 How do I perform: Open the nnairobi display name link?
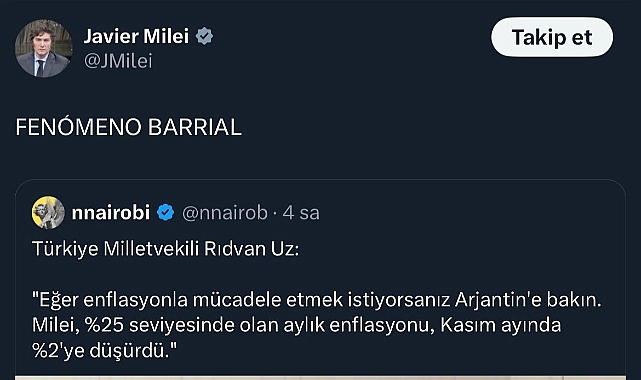pyautogui.click(x=111, y=212)
